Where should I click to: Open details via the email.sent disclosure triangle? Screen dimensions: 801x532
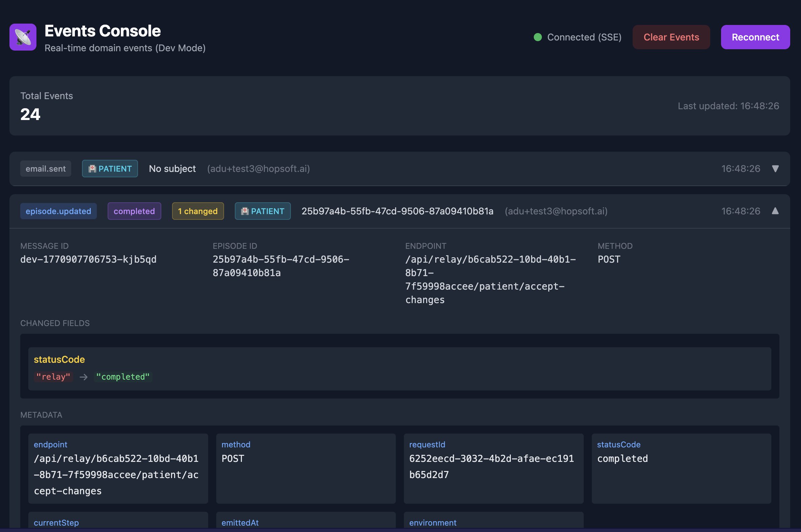(x=775, y=169)
